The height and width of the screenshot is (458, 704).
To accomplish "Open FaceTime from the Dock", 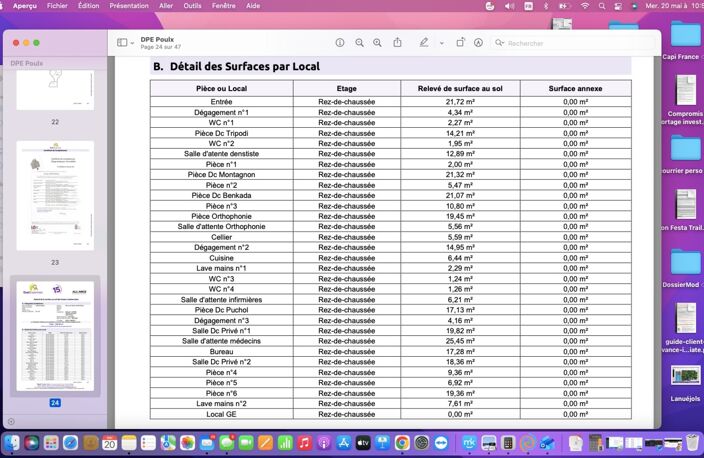I will (x=246, y=443).
